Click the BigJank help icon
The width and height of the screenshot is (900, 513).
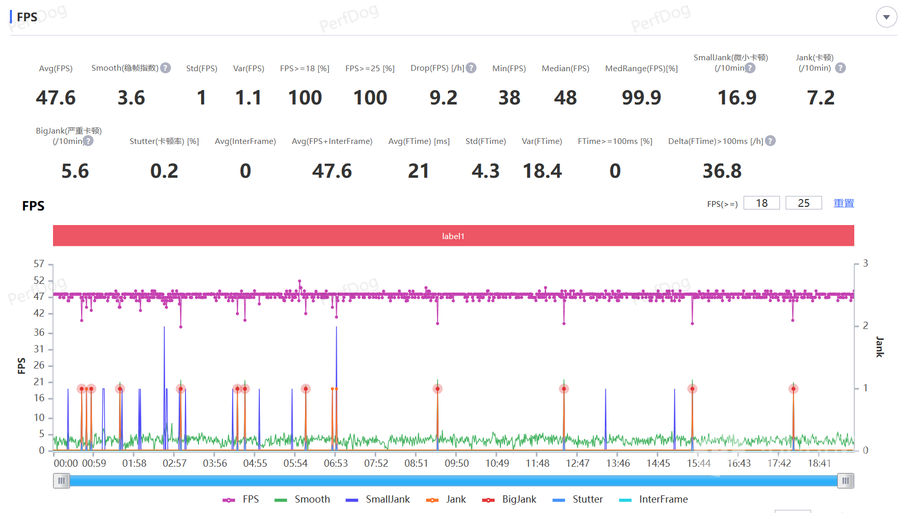(x=88, y=141)
